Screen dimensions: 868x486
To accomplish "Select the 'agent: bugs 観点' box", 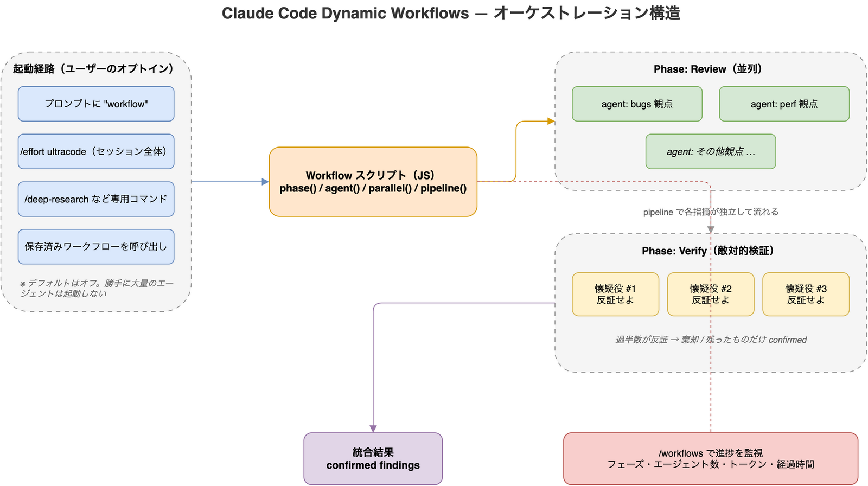I will (x=637, y=104).
